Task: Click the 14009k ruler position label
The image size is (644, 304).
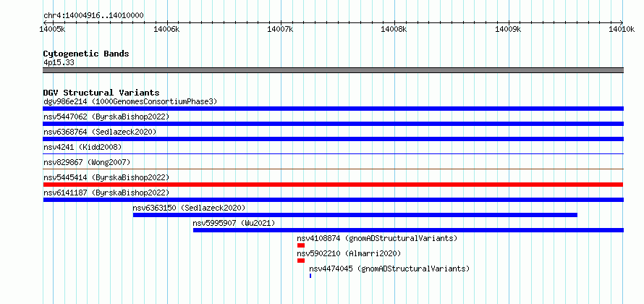Action: [x=509, y=29]
